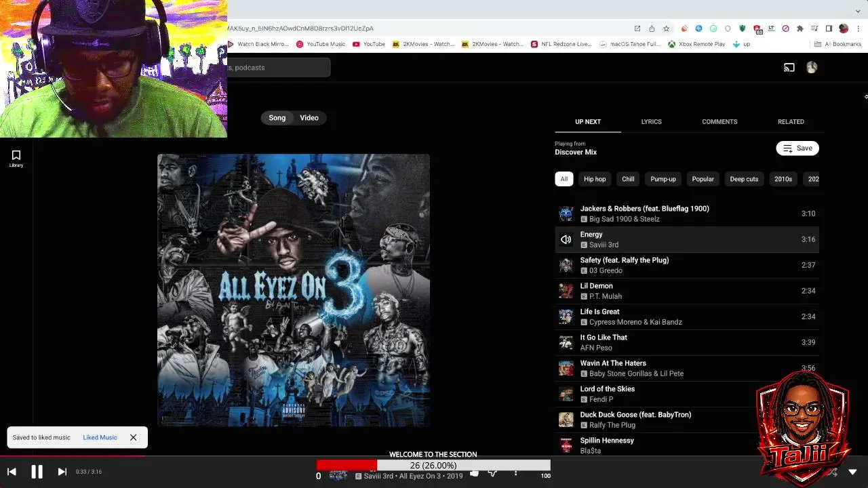Viewport: 868px width, 488px height.
Task: Filter queue by Pump-up
Action: click(x=663, y=179)
